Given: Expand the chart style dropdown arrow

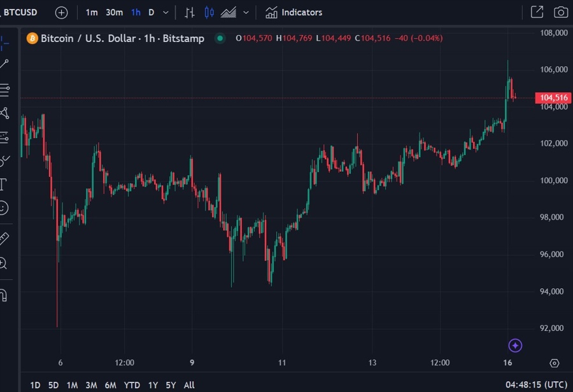Looking at the screenshot, I should click(246, 13).
